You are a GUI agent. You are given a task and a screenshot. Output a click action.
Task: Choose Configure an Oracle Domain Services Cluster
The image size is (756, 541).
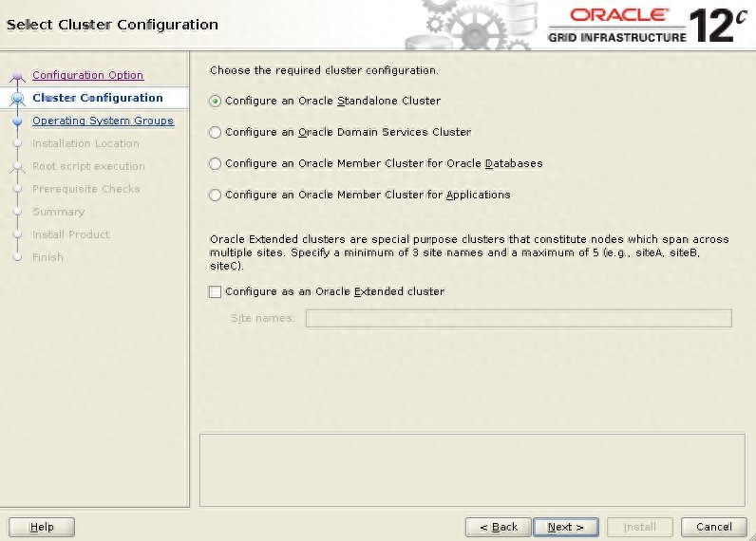click(216, 132)
